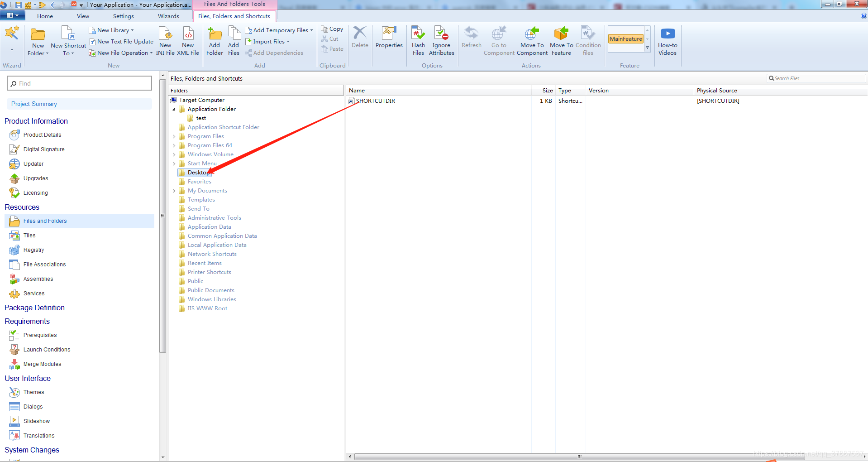Select Application Shortcut Folder in tree
868x462 pixels.
223,127
